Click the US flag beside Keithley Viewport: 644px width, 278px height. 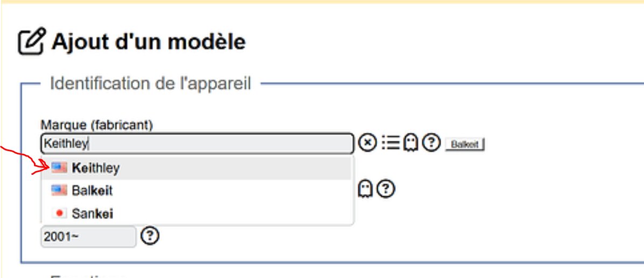59,168
